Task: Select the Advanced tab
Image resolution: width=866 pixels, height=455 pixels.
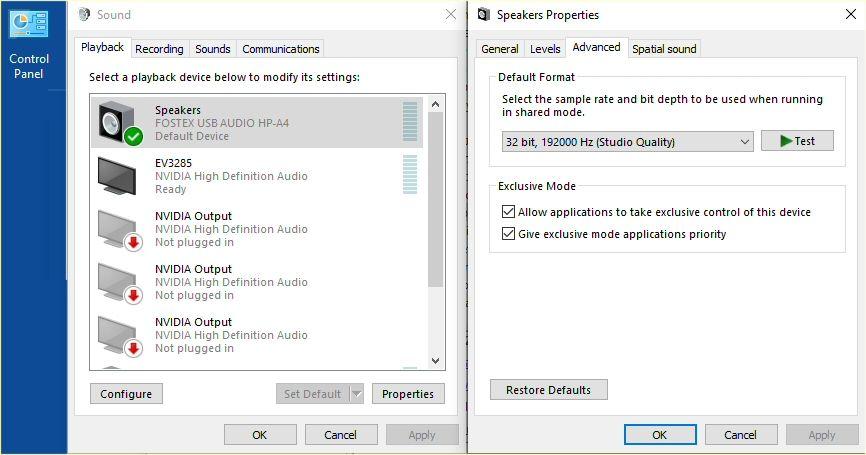Action: 596,47
